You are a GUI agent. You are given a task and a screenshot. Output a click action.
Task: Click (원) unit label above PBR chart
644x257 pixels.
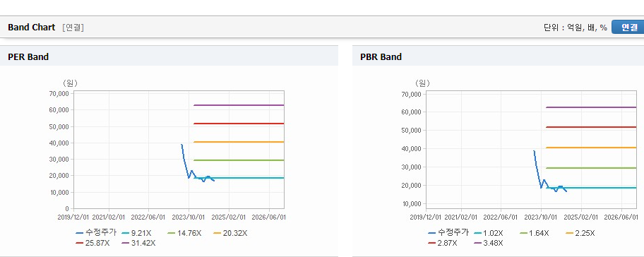click(422, 83)
